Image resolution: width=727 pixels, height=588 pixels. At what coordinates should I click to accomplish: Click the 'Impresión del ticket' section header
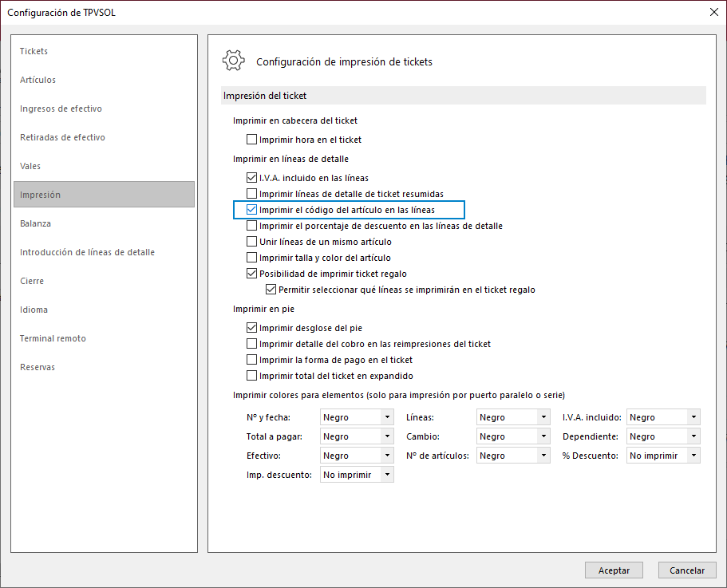(464, 96)
